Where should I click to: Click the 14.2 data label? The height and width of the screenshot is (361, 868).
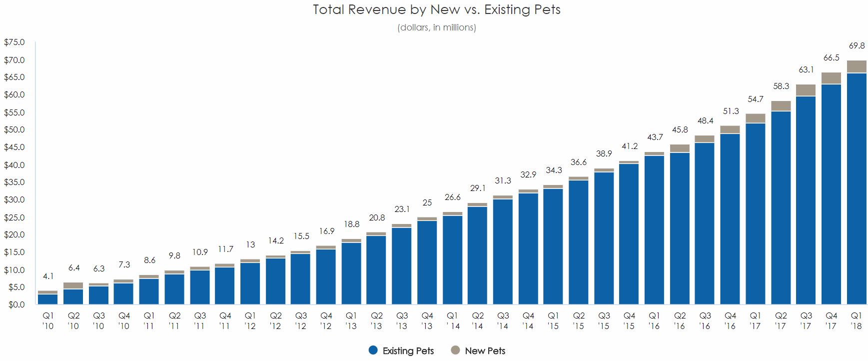[x=276, y=240]
